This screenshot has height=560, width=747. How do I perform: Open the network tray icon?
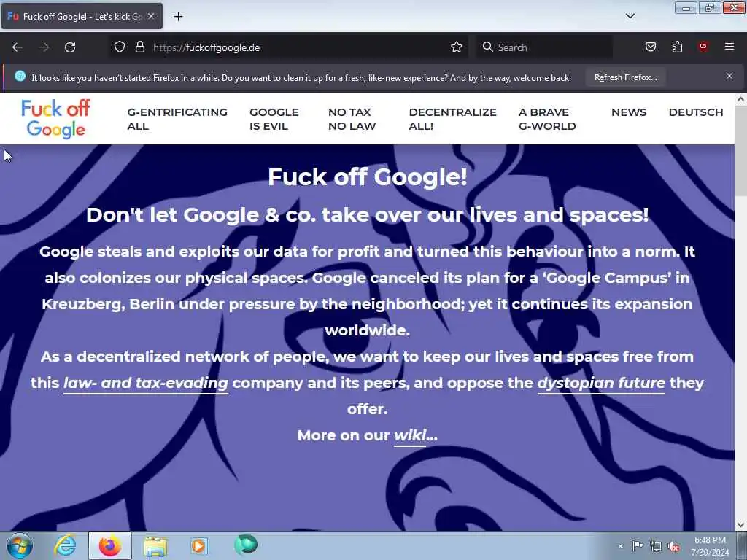click(x=656, y=546)
